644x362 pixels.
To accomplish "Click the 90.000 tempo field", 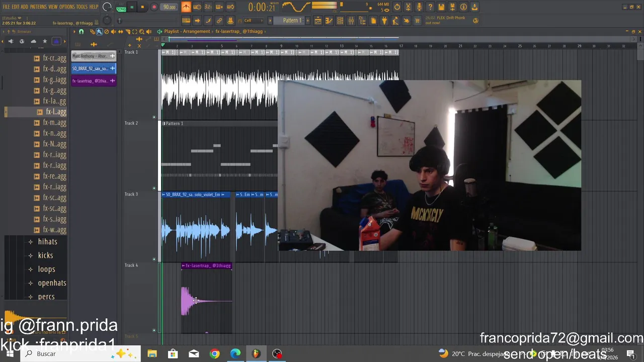I will point(170,7).
